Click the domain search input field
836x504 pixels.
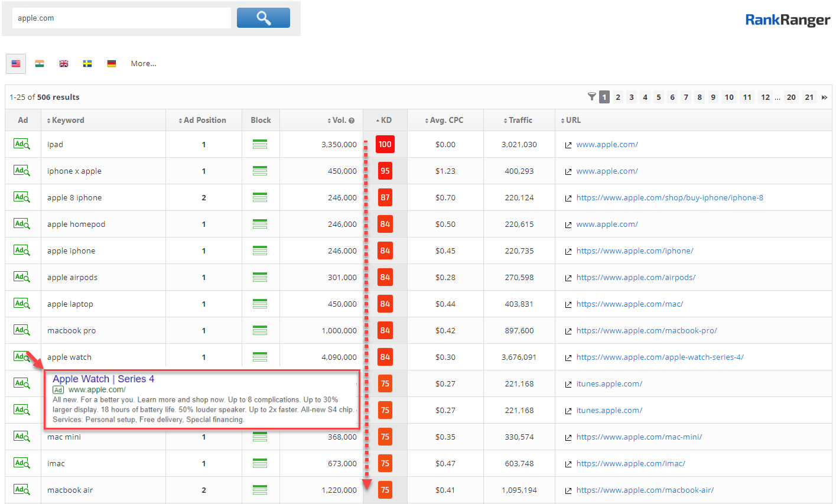[x=121, y=18]
